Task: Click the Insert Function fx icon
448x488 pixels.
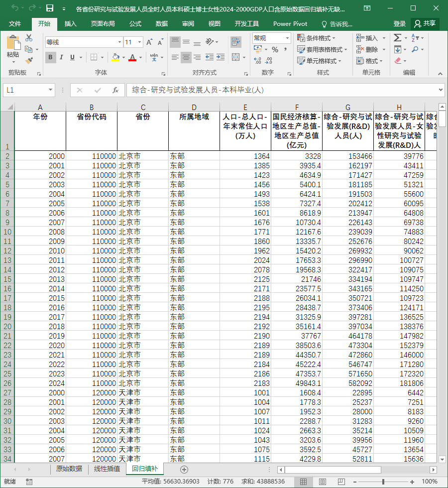Action: (115, 90)
